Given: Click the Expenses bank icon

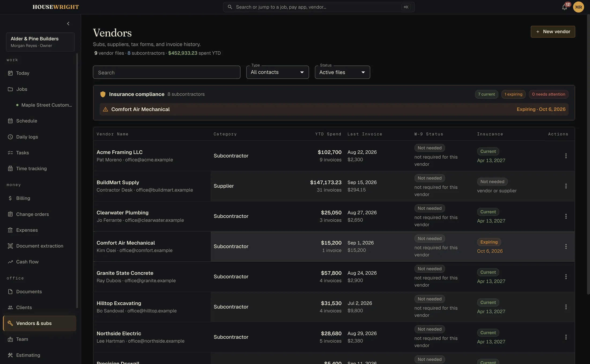Looking at the screenshot, I should [x=10, y=230].
